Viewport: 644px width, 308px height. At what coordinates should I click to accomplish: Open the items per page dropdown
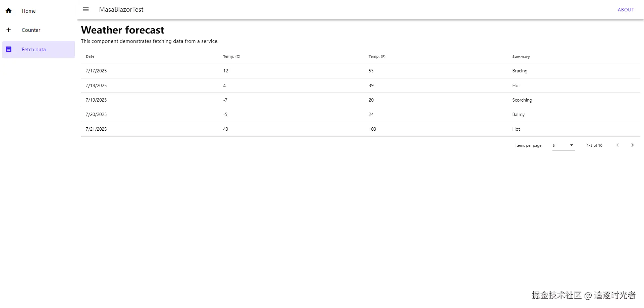[563, 145]
